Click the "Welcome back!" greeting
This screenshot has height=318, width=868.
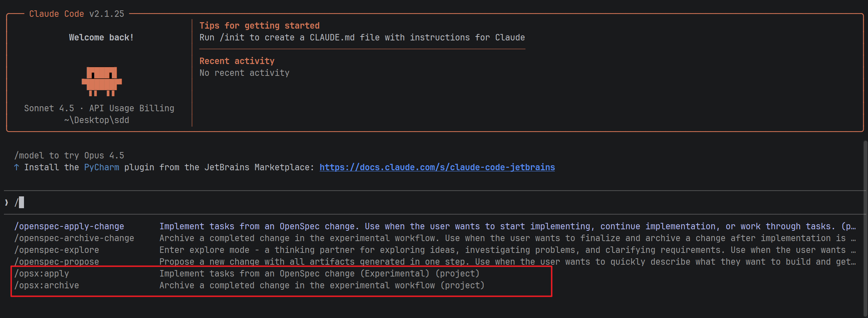click(101, 38)
